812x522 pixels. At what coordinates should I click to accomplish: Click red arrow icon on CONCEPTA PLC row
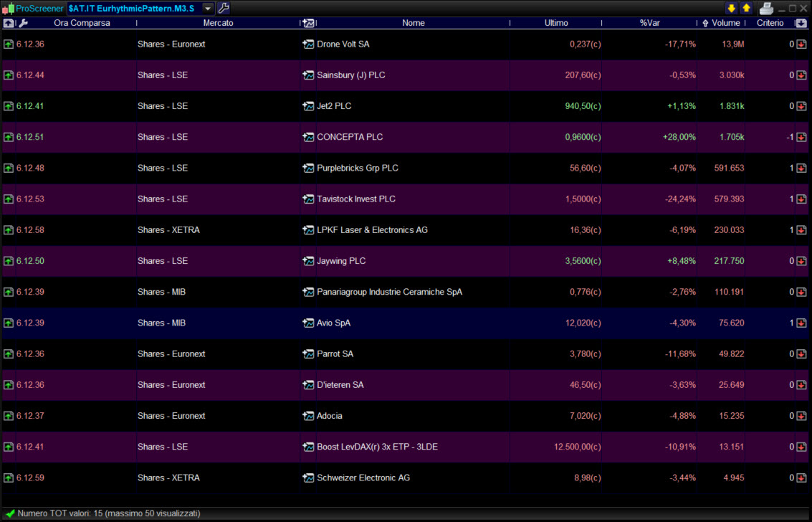tap(801, 137)
